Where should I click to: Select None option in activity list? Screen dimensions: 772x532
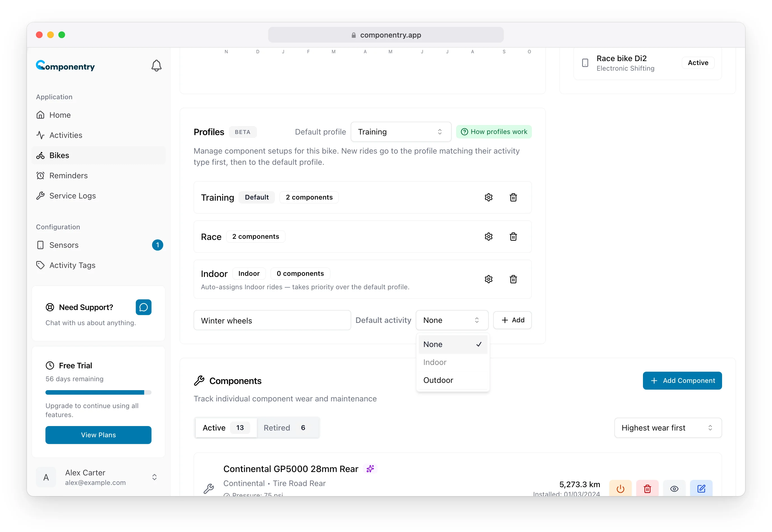[453, 344]
